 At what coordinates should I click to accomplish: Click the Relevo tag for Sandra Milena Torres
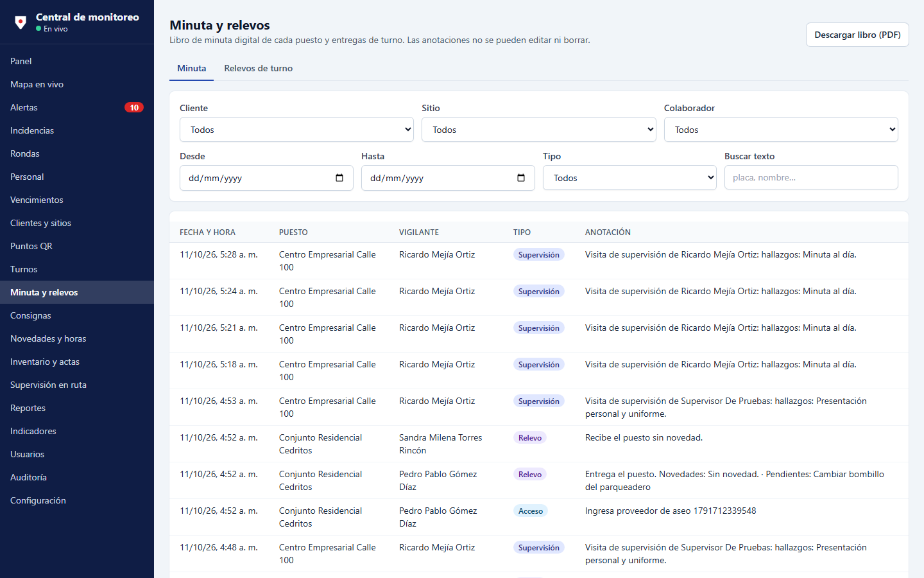[x=530, y=438]
